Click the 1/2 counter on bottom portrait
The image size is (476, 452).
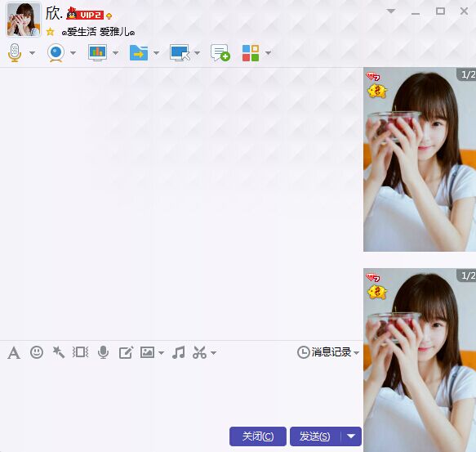pyautogui.click(x=467, y=275)
